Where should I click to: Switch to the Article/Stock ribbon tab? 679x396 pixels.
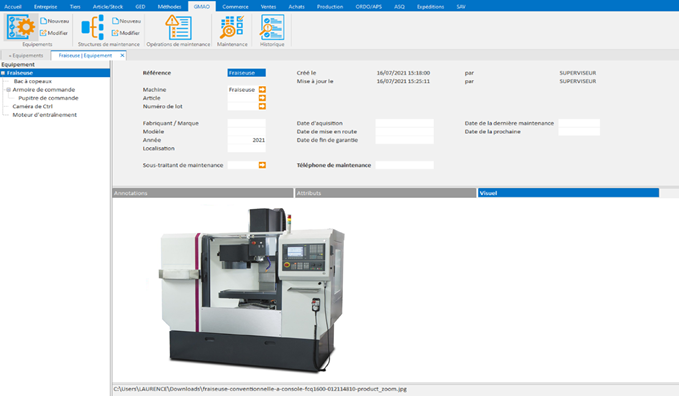click(x=108, y=6)
